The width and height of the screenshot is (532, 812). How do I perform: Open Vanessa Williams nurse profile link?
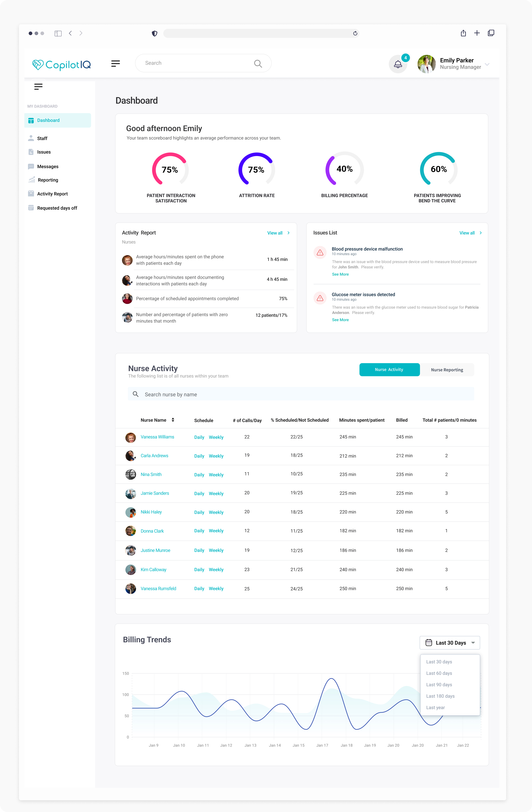(x=157, y=437)
